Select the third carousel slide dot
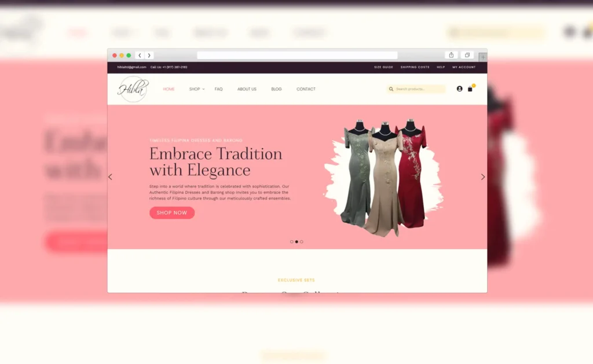 [x=302, y=242]
